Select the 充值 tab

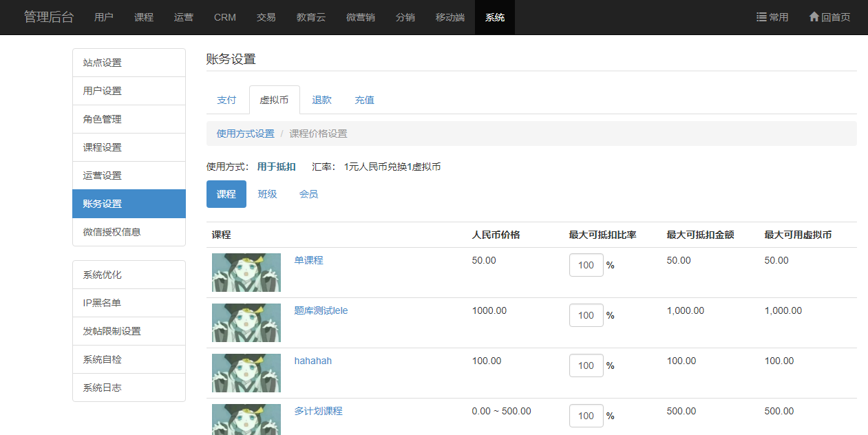364,100
